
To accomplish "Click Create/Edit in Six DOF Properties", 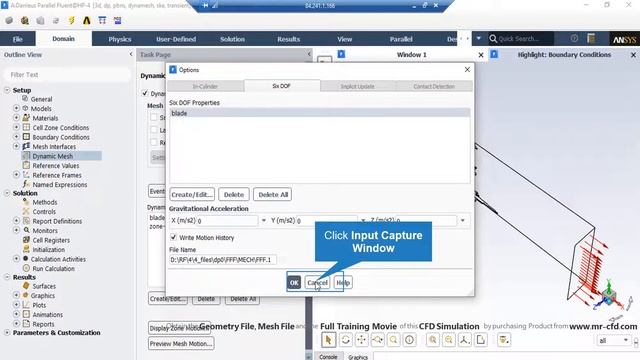I will tap(192, 195).
